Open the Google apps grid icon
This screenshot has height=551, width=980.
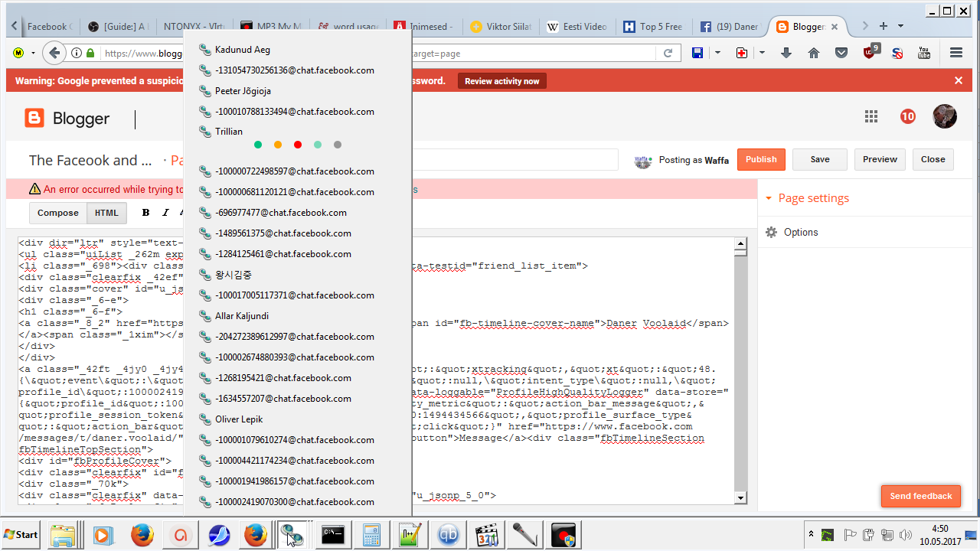click(x=871, y=116)
